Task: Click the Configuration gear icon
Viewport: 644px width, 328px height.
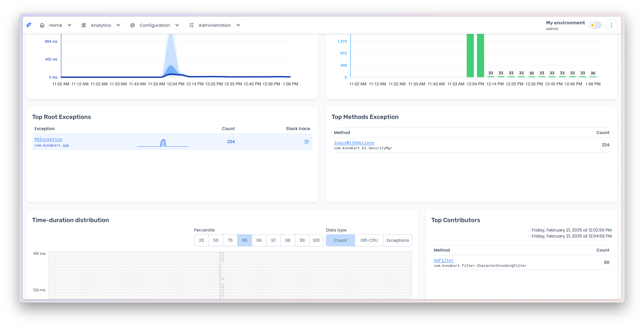Action: [x=132, y=25]
